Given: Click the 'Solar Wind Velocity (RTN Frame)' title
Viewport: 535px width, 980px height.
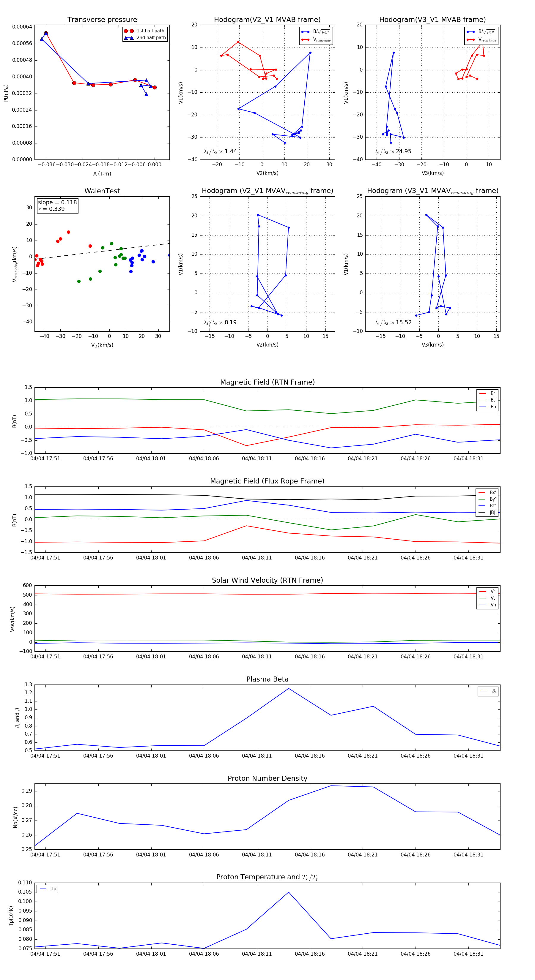Looking at the screenshot, I should (267, 580).
